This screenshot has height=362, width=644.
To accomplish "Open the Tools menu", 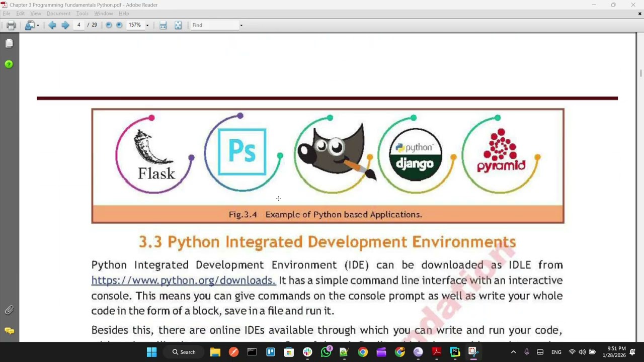I will coord(82,14).
